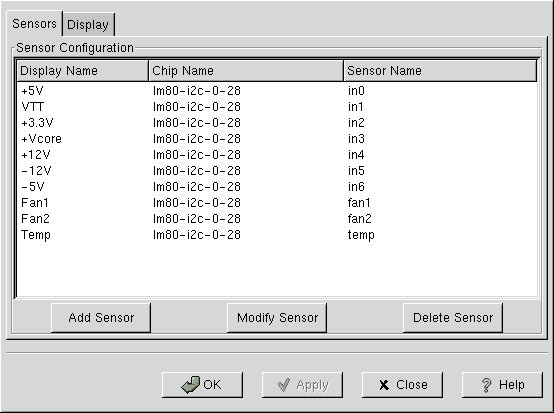554x413 pixels.
Task: Click Modify Sensor button
Action: [277, 318]
